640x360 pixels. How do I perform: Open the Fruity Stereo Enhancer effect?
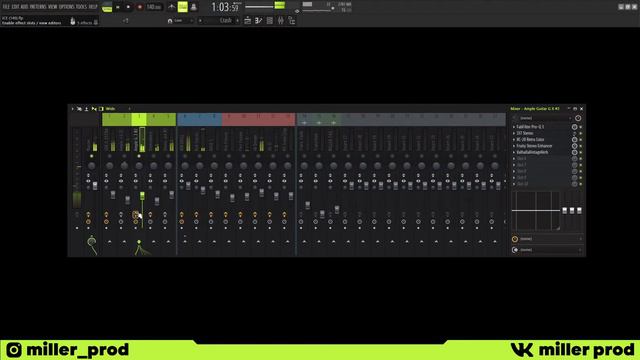pyautogui.click(x=534, y=146)
